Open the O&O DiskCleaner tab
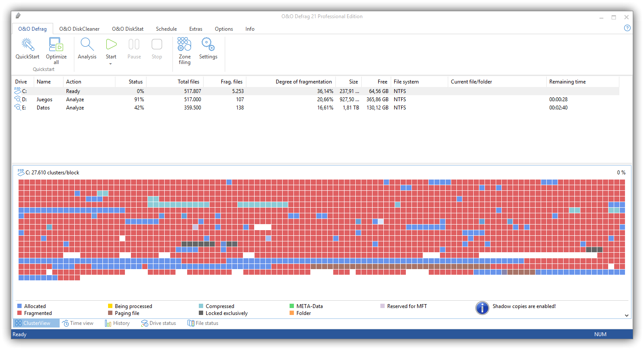The height and width of the screenshot is (350, 644). (x=80, y=29)
